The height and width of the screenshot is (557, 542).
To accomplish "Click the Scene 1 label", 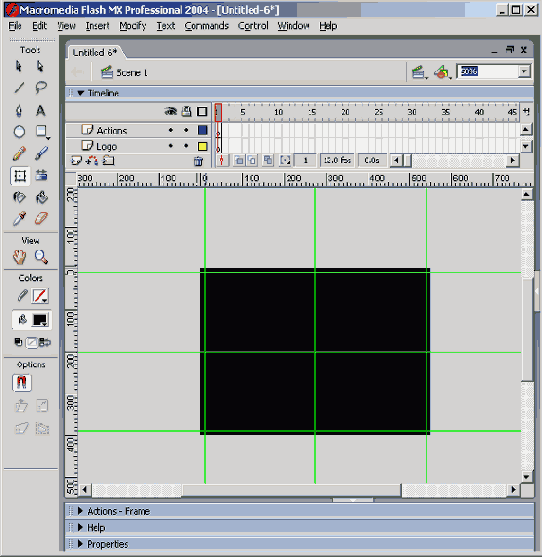I will [x=132, y=73].
